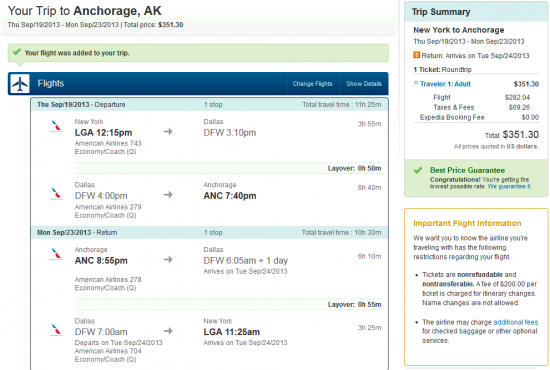Click the green checkmark in flight added banner
Screen dimensions: 550x370
click(16, 52)
